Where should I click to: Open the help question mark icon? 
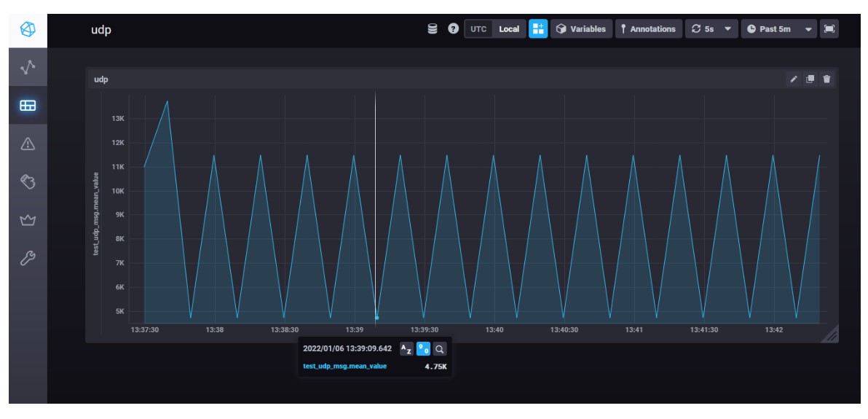(454, 29)
